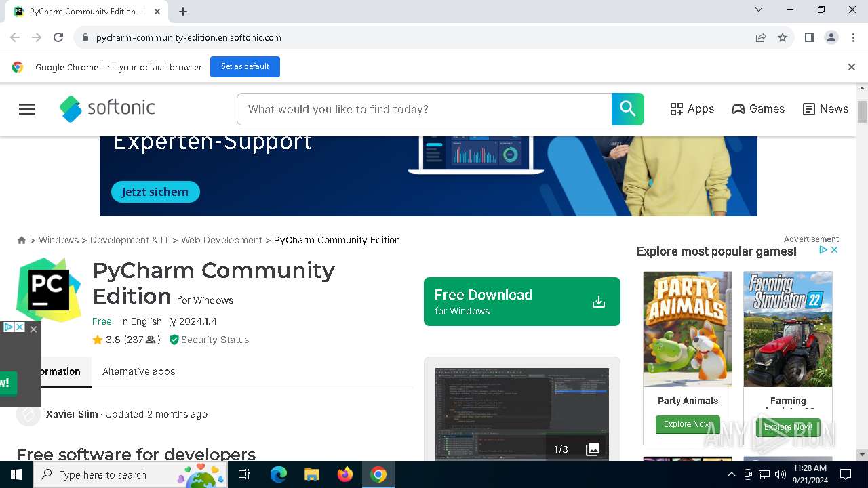Reload the page
Screen dimensions: 868x488
coord(58,37)
